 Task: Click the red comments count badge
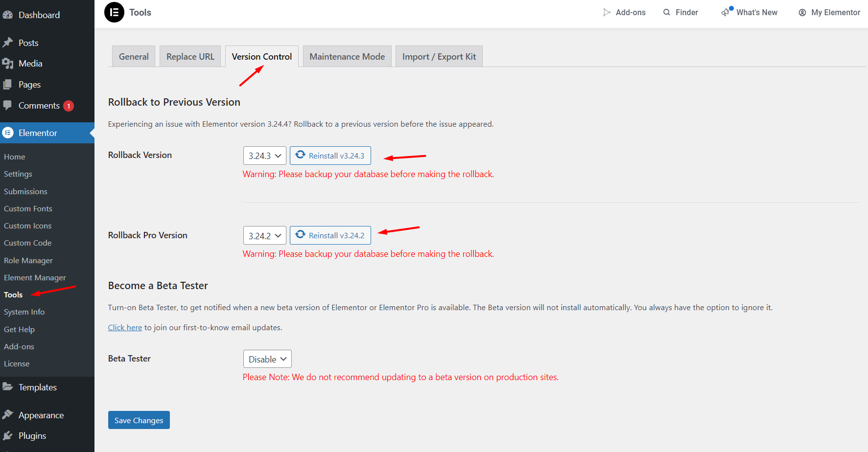pos(69,106)
